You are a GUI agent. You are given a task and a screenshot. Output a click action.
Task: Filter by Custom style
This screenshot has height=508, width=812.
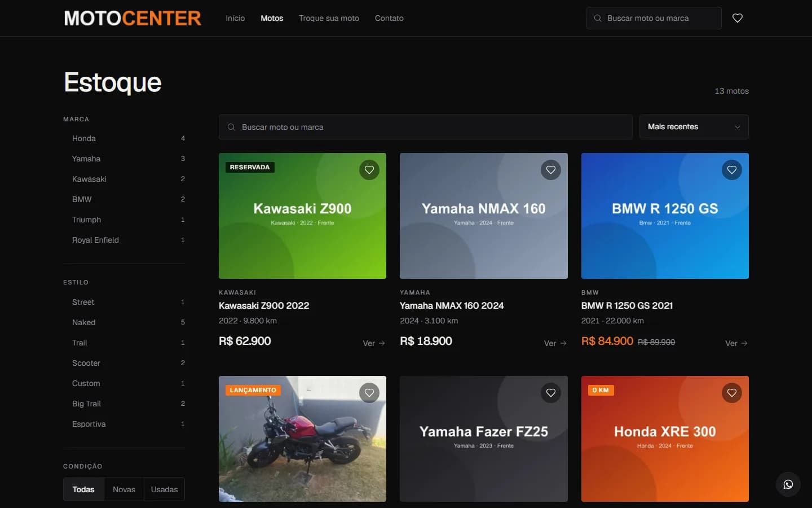pyautogui.click(x=124, y=383)
